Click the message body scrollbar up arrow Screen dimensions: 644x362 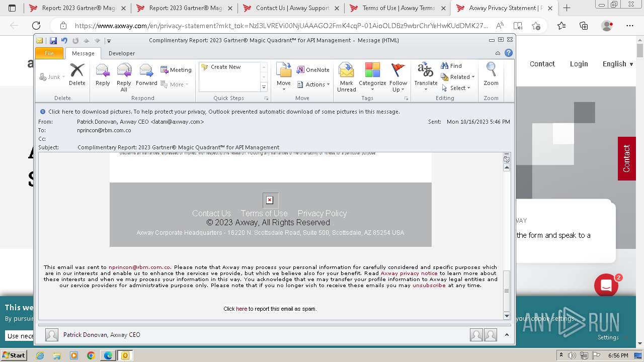[507, 168]
